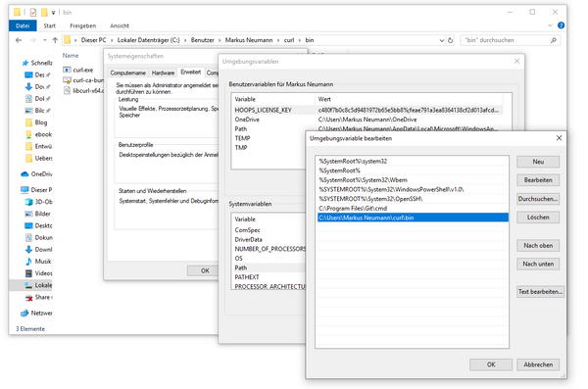
Task: Select the TEMP user variable
Action: [x=242, y=138]
